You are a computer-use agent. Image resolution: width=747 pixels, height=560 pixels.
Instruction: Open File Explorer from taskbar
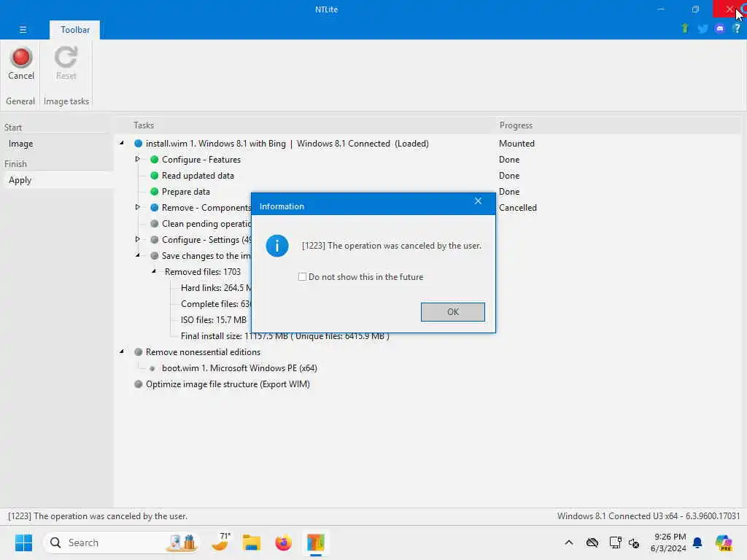(x=251, y=542)
